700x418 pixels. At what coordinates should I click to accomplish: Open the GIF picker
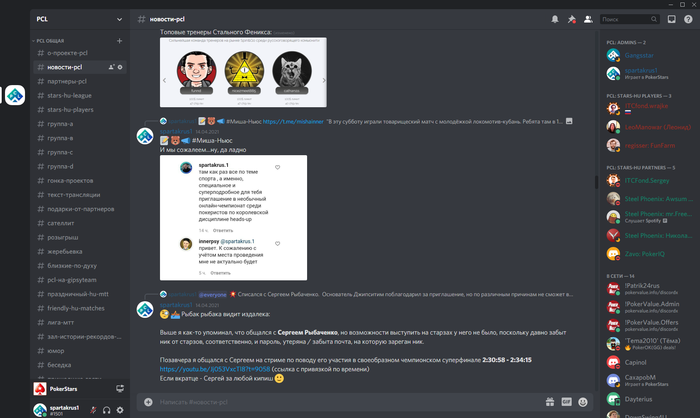click(x=567, y=402)
